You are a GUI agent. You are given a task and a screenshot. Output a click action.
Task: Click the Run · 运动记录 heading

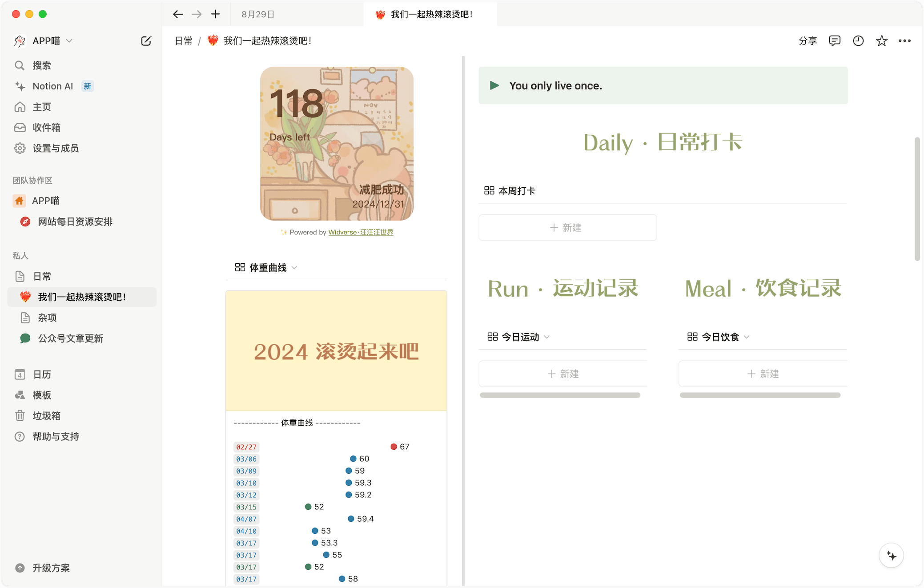click(563, 288)
